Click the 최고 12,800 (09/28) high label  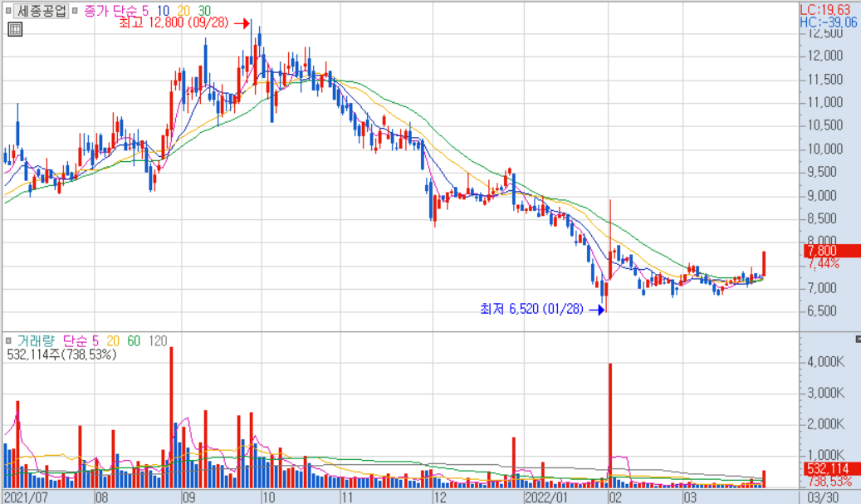pyautogui.click(x=174, y=23)
